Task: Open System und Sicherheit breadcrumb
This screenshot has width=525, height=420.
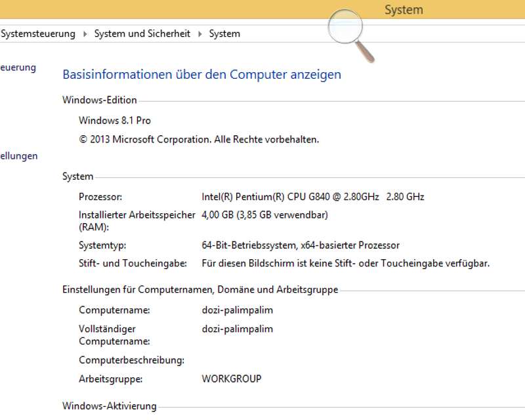Action: tap(142, 33)
